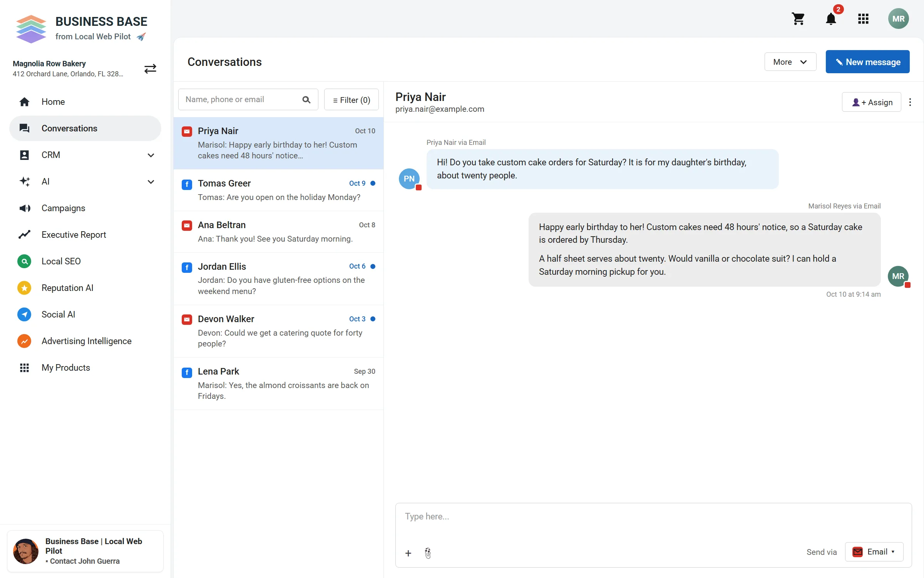Click the Reputation AI star icon
Viewport: 924px width, 578px height.
(24, 288)
